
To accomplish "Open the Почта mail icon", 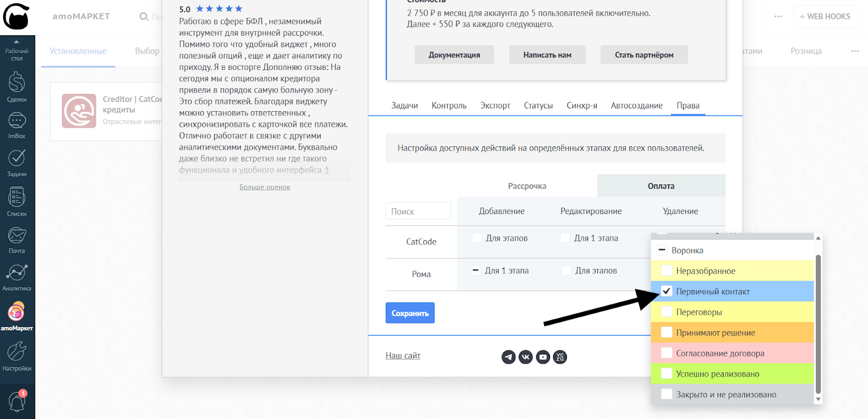I will (17, 239).
